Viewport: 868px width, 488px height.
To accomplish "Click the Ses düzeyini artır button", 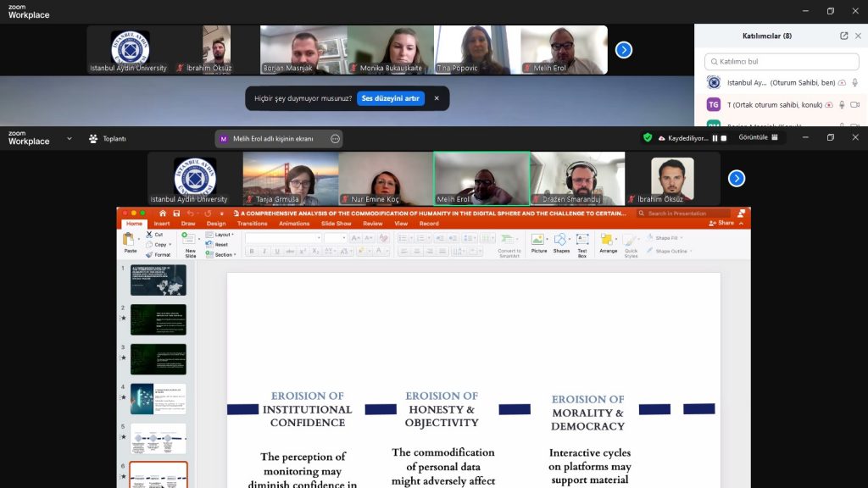I will (390, 98).
